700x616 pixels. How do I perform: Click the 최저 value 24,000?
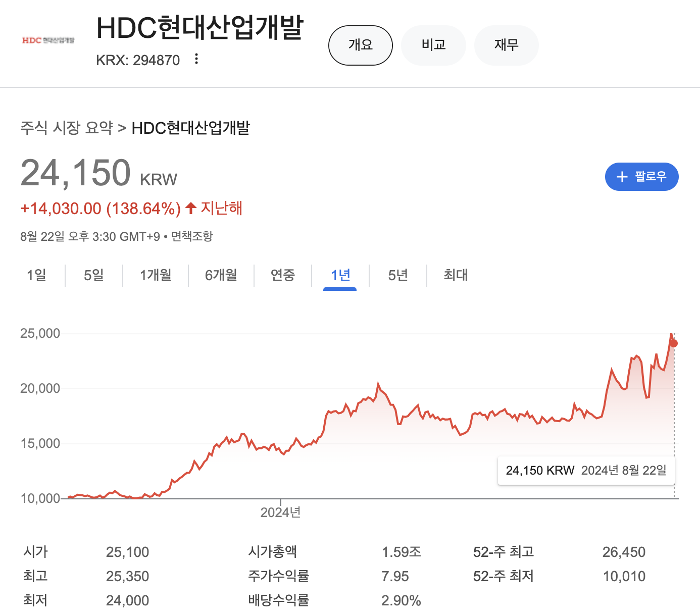(128, 600)
